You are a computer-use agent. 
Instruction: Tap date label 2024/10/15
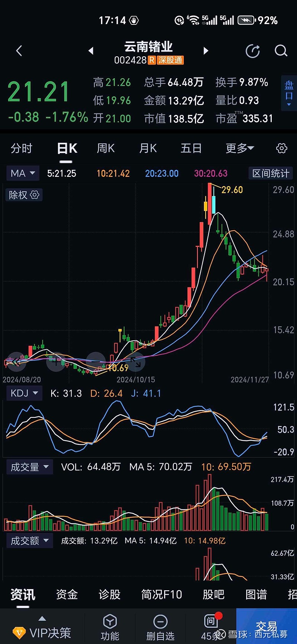[x=136, y=380]
